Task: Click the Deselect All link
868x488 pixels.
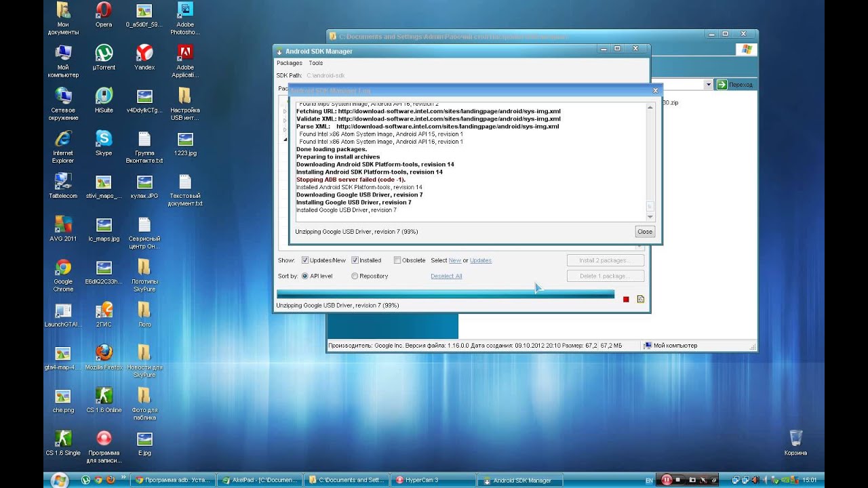Action: (446, 276)
